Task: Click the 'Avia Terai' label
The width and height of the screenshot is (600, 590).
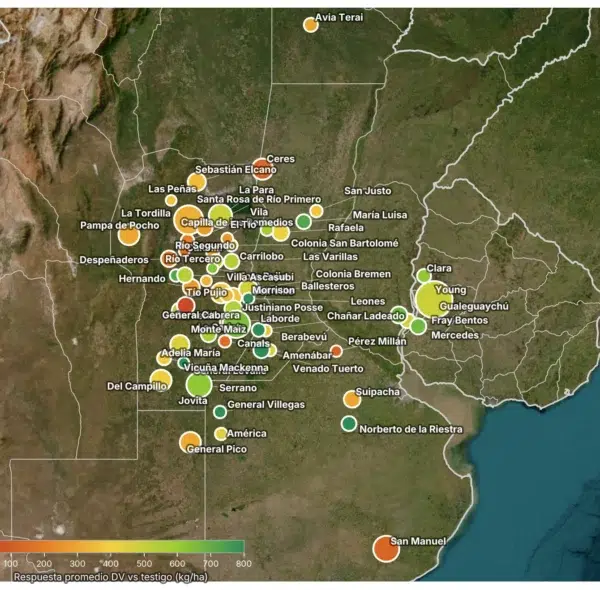Action: pos(339,17)
